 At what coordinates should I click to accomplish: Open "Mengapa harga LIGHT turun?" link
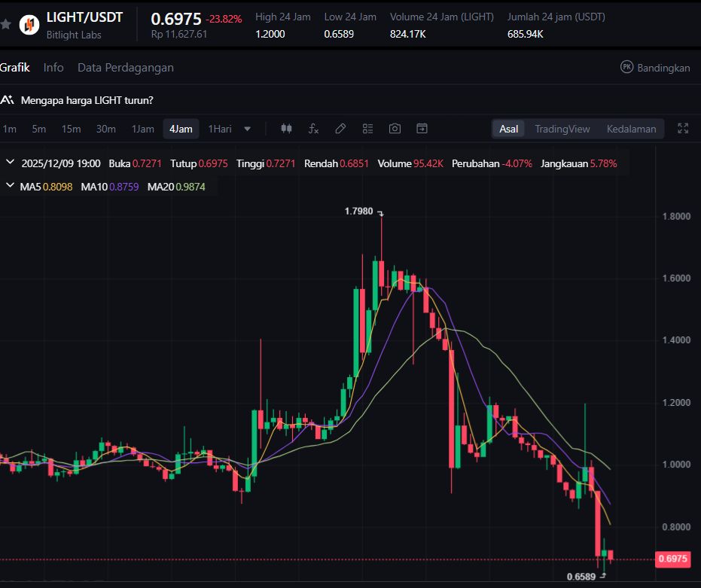pos(87,100)
